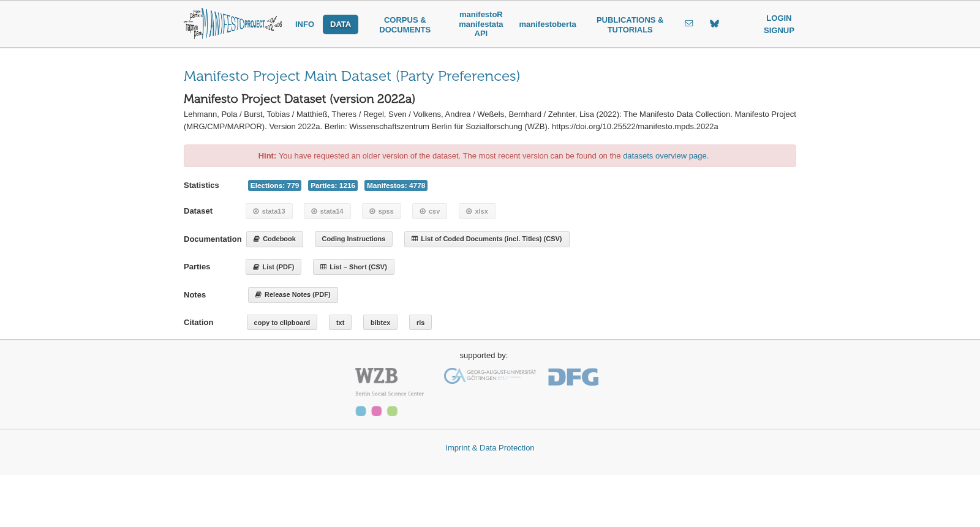This screenshot has width=980, height=527.
Task: Download the stata14 dataset
Action: pos(327,211)
